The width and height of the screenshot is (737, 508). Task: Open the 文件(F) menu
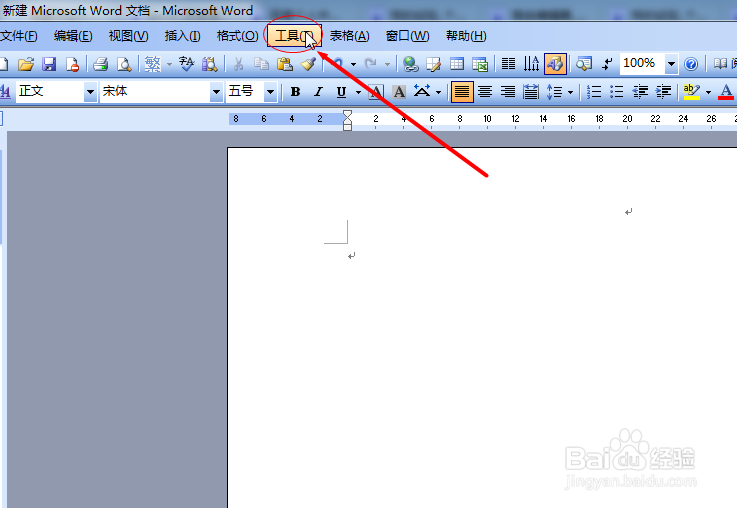(18, 36)
